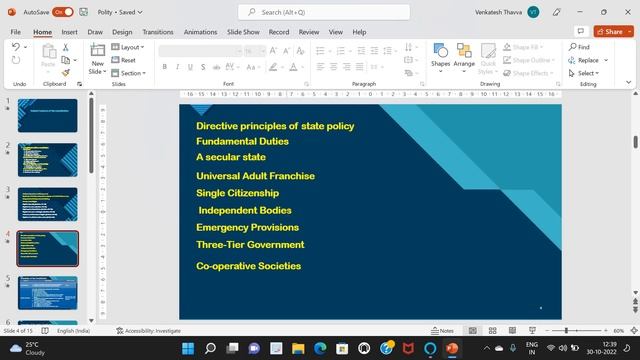
Task: Collapse the ribbon with the chevron
Action: click(x=629, y=82)
